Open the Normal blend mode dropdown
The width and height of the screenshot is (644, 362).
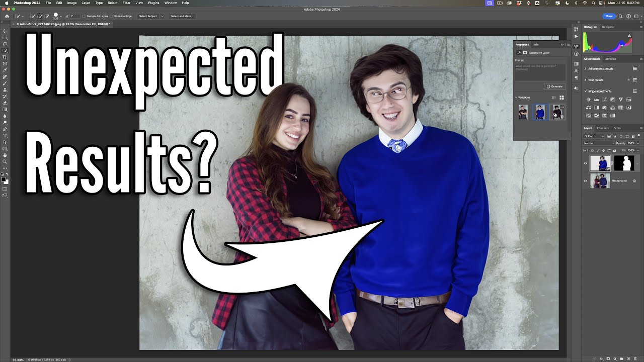[x=599, y=143]
